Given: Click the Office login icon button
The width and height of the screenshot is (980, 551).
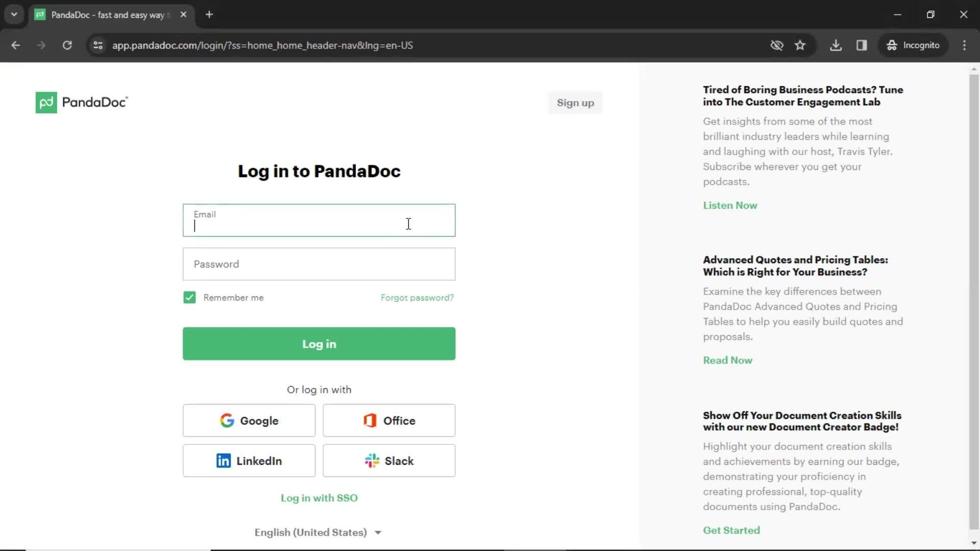Looking at the screenshot, I should (389, 420).
